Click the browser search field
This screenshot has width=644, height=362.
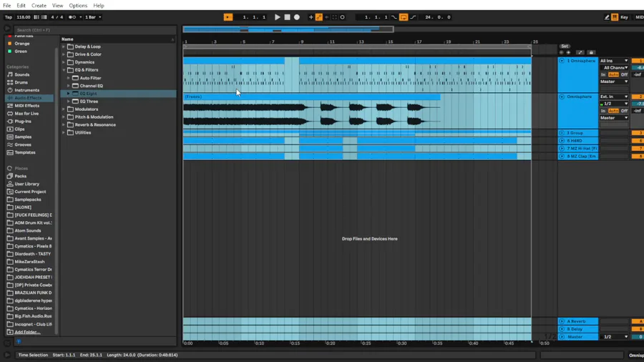95,30
